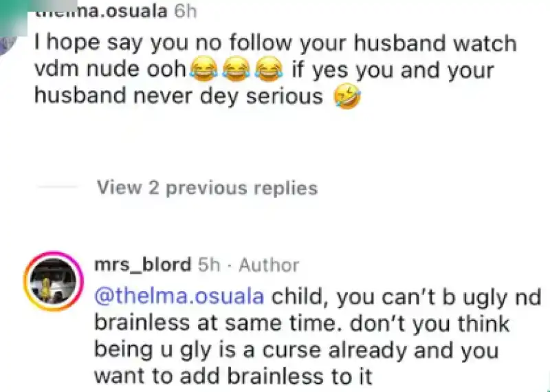This screenshot has height=392, width=550.
Task: Open mrs_blord username link
Action: (x=143, y=265)
